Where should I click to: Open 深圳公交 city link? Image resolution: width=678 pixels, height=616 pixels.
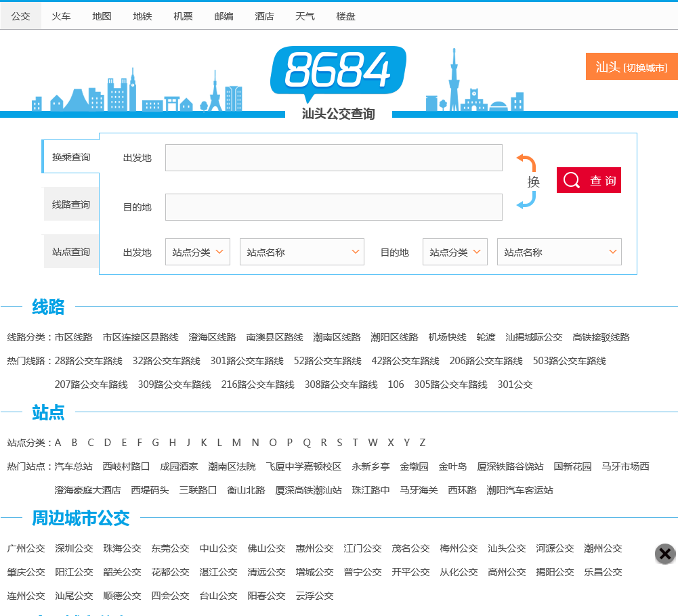tap(74, 548)
